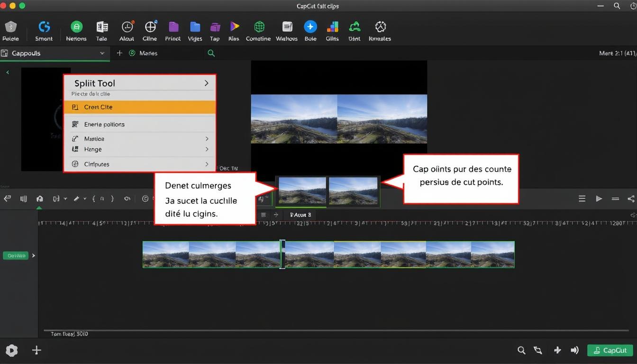
Task: Click the zoom magnifier in the bottom toolbar
Action: click(521, 350)
